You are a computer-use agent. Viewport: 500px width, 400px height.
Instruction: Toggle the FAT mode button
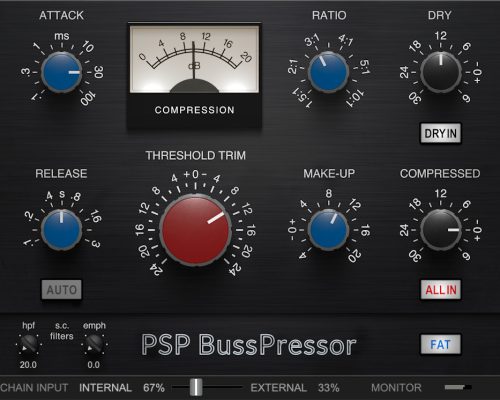pos(441,344)
